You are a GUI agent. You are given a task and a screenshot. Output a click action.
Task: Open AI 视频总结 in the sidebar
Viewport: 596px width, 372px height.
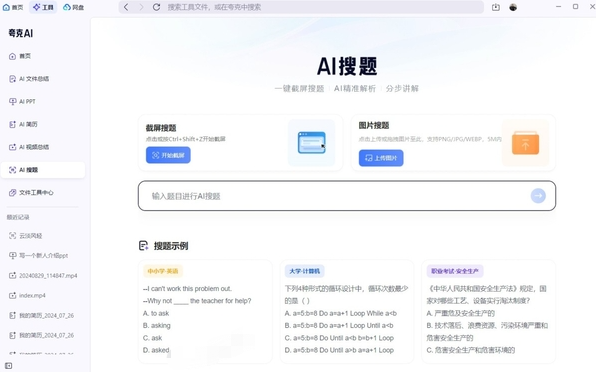[x=43, y=147]
